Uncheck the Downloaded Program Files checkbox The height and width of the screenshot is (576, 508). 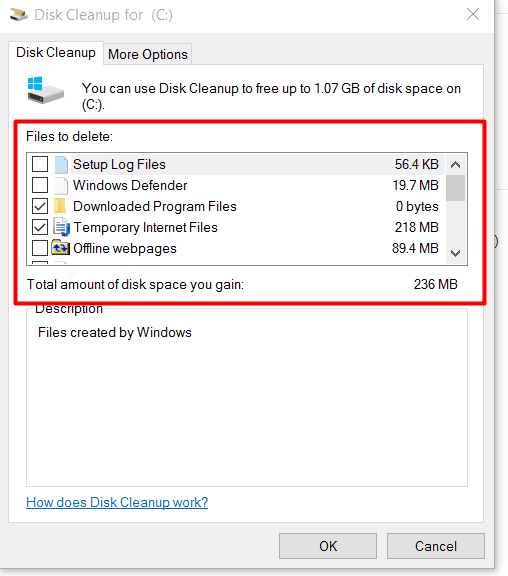pyautogui.click(x=40, y=206)
